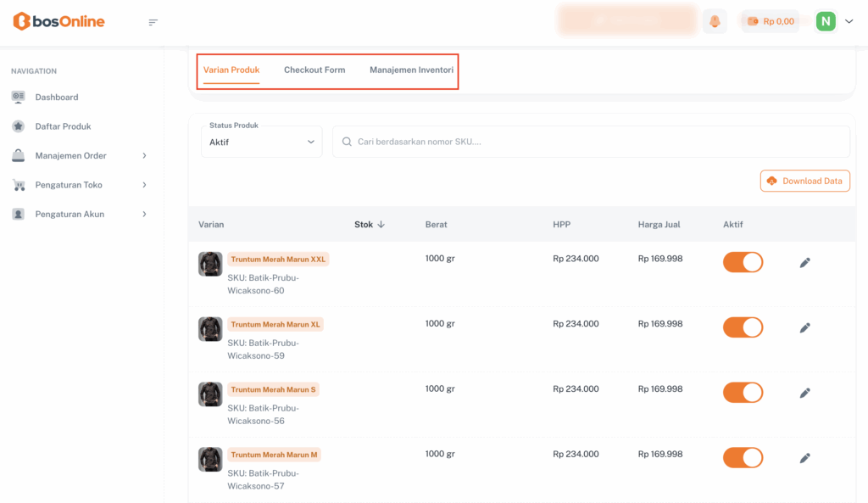Open the Manajemen Inventori tab
The image size is (868, 503).
(x=411, y=70)
